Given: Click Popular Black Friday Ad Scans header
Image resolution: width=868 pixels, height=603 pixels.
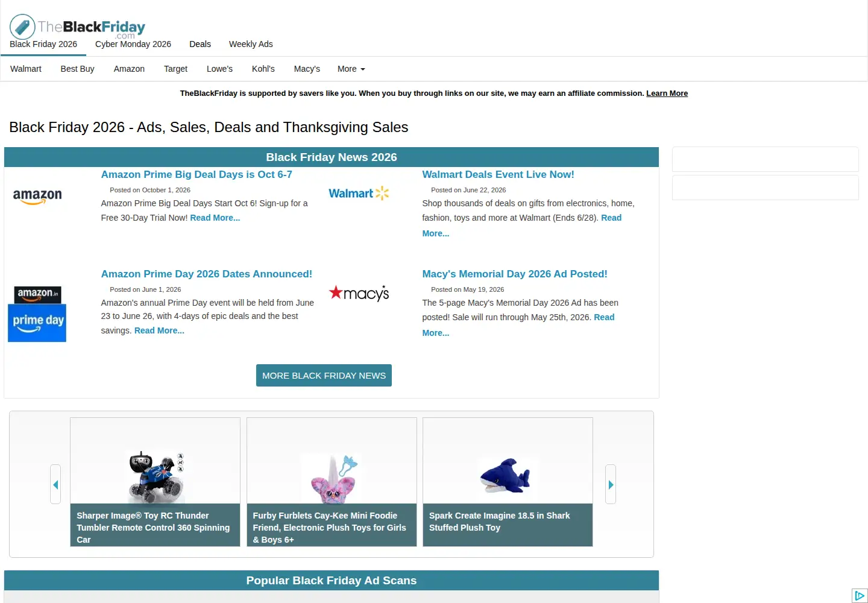Looking at the screenshot, I should tap(332, 581).
